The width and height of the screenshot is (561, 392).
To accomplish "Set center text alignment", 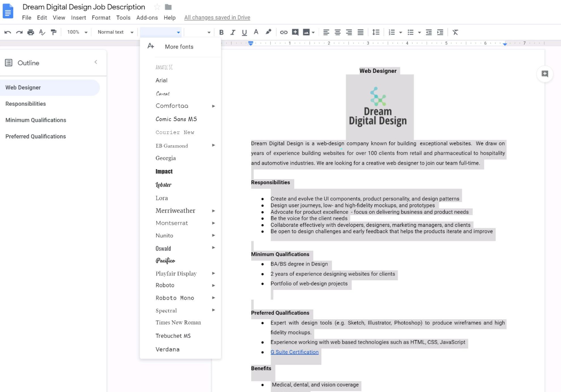I will tap(338, 32).
